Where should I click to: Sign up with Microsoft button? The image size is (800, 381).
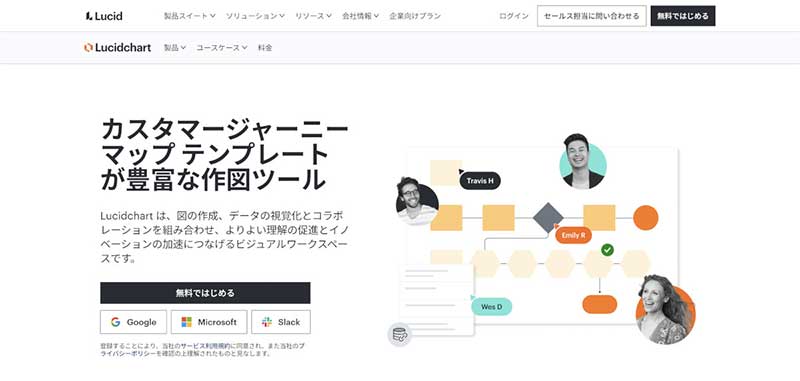[209, 322]
